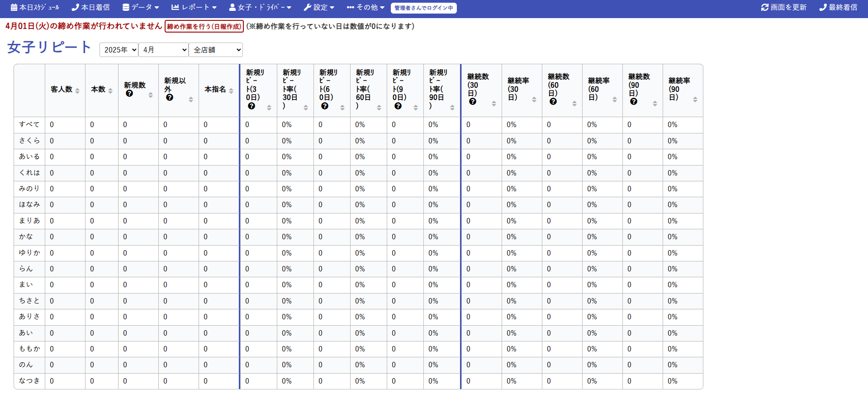Expand the データ menu
Screen dimensions: 868x403
(141, 8)
